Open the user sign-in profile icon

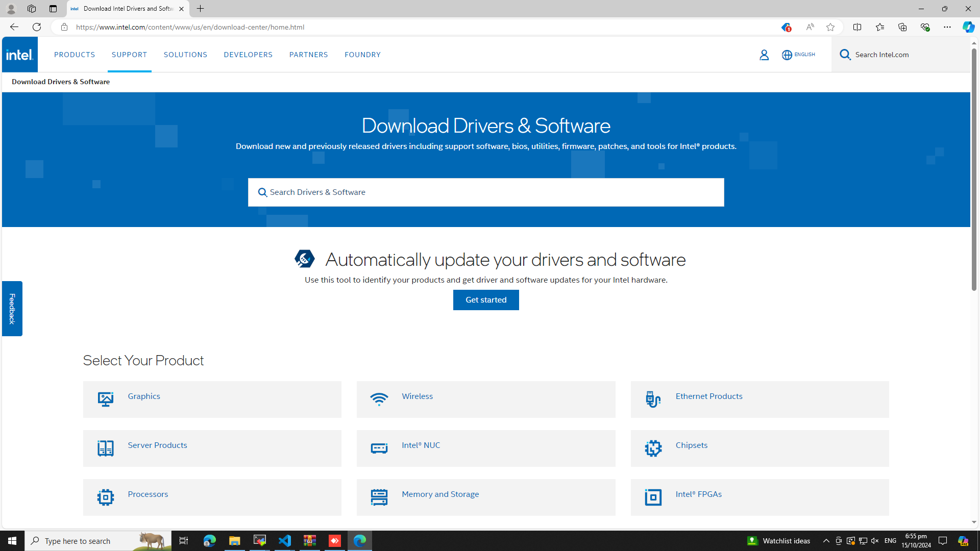point(764,55)
